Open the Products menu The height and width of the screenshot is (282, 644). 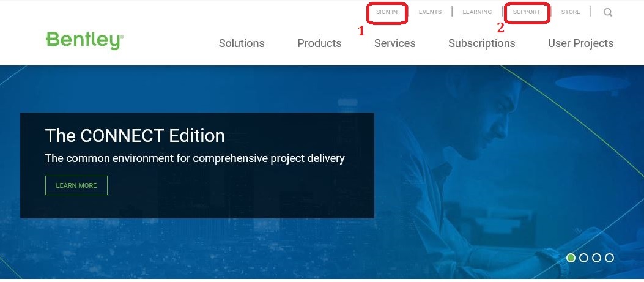click(319, 43)
